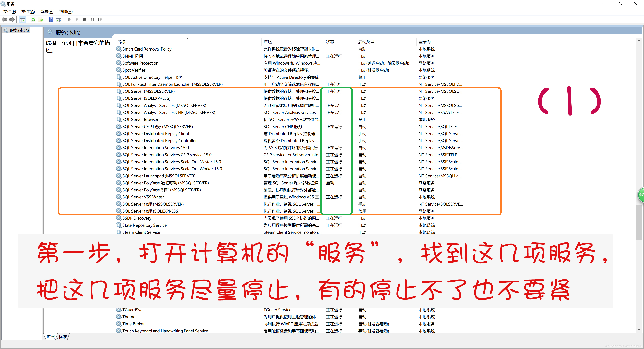
Task: Toggle show/hide console tree button
Action: (23, 19)
